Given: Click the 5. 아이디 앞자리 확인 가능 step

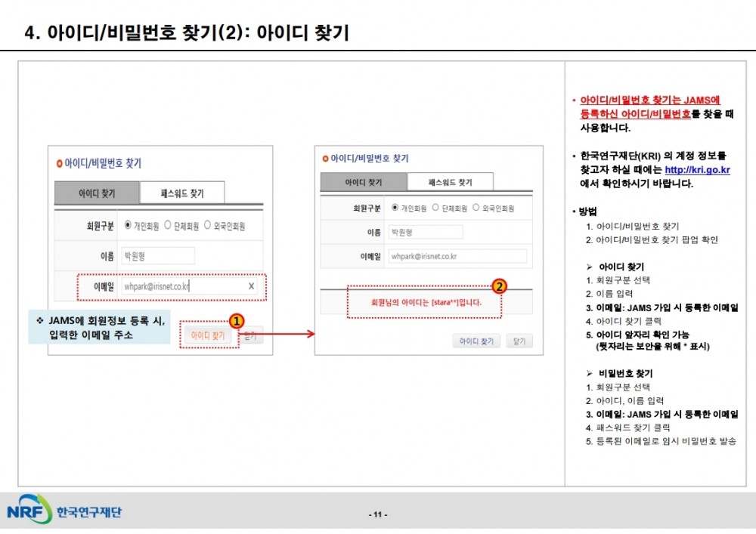Looking at the screenshot, I should coord(637,335).
